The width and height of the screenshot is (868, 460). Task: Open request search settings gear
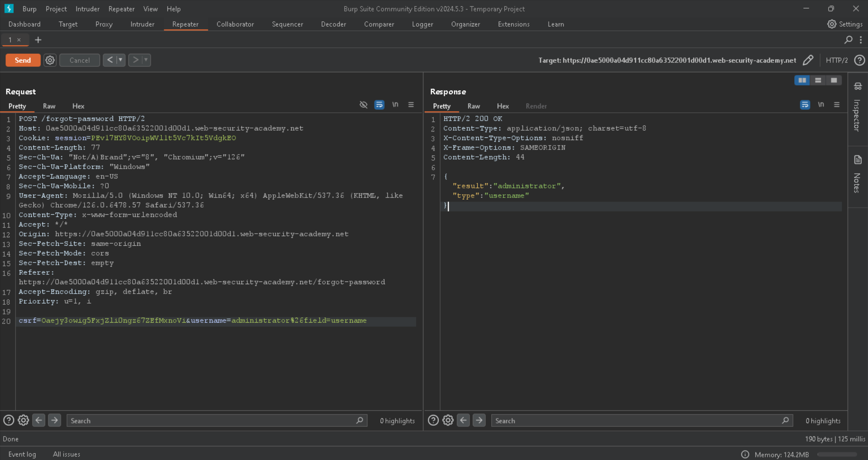coord(24,421)
